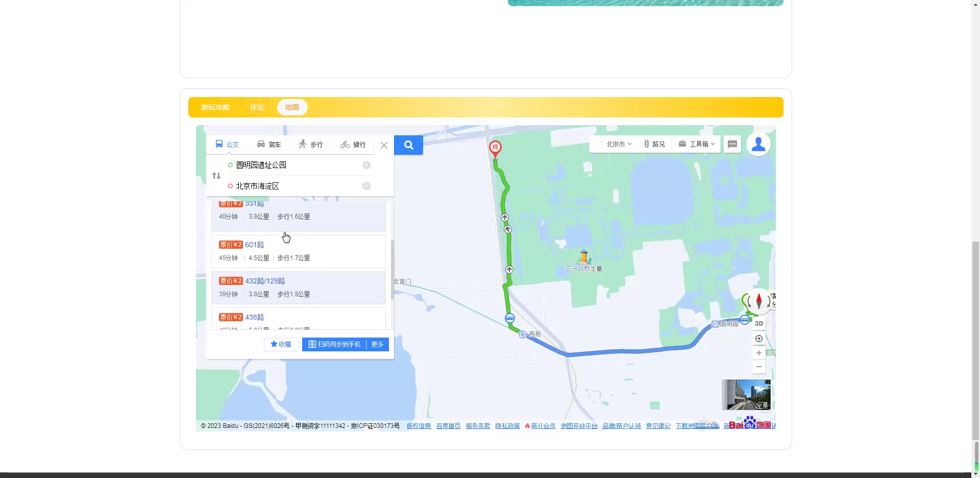
Task: Click the blue map search button
Action: pos(408,145)
